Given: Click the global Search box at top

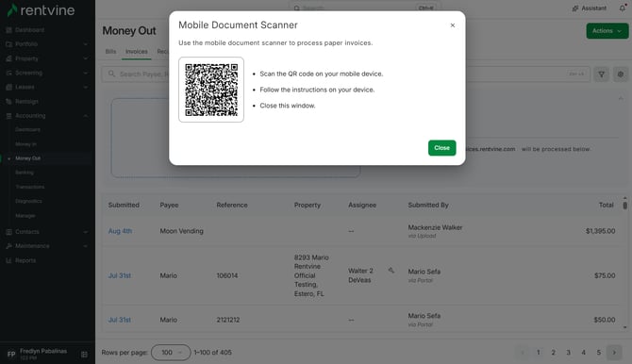Looking at the screenshot, I should click(x=365, y=8).
